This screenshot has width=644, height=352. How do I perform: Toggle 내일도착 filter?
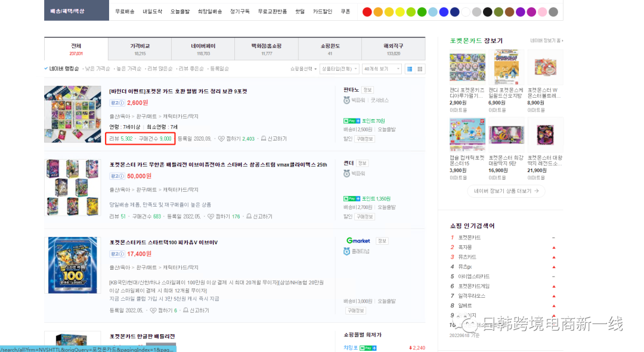click(x=153, y=11)
